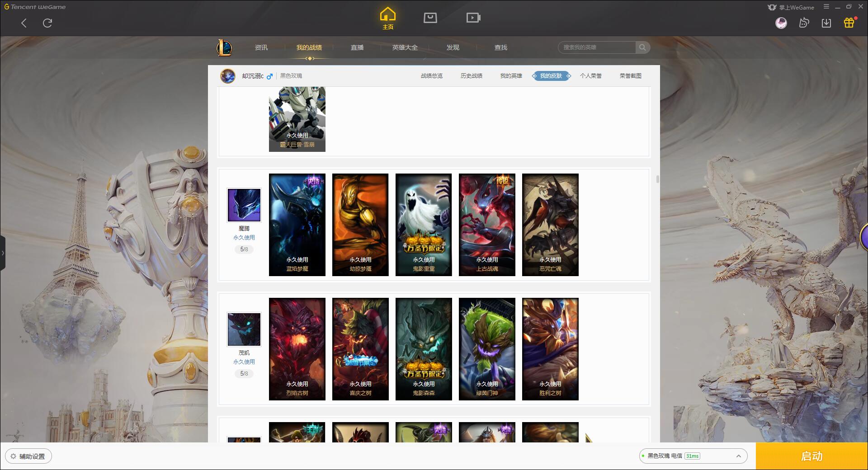This screenshot has width=868, height=470.
Task: Open the 绿茵门神 skin thumbnail
Action: coord(487,349)
